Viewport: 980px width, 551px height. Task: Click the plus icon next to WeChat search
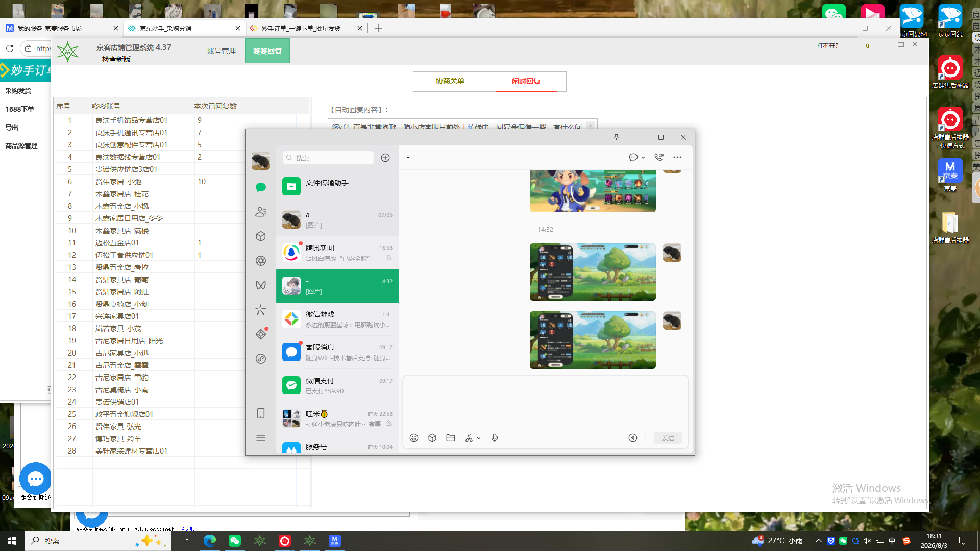(385, 158)
